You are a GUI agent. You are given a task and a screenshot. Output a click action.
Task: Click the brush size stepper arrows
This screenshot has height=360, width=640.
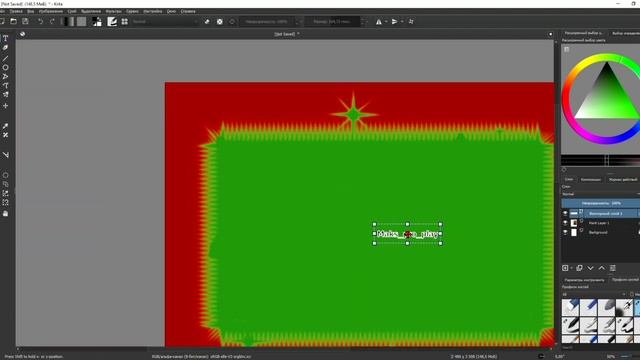pyautogui.click(x=362, y=21)
